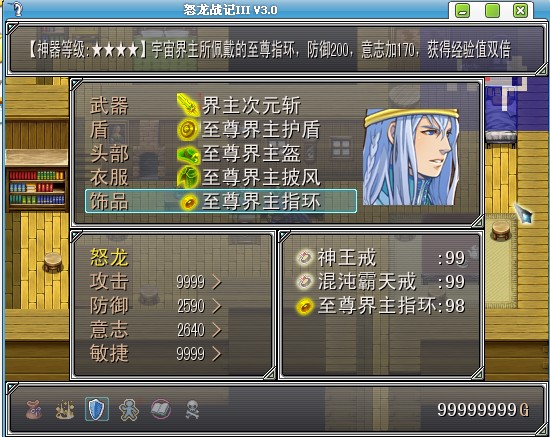Open the book save menu icon

[161, 410]
